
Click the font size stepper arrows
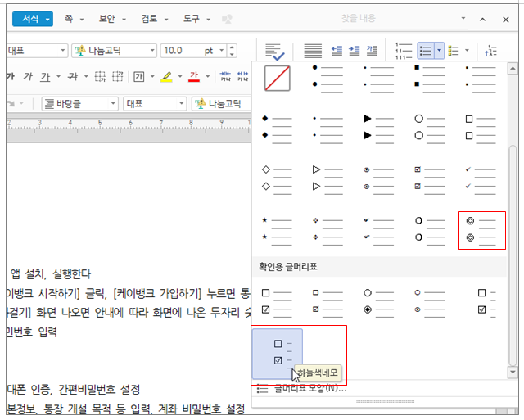(x=232, y=51)
